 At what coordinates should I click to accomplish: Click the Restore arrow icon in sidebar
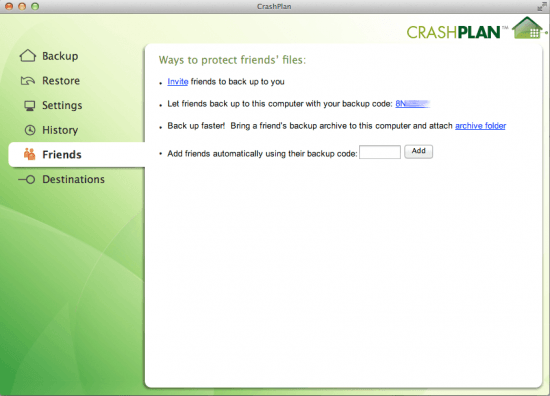pyautogui.click(x=28, y=81)
